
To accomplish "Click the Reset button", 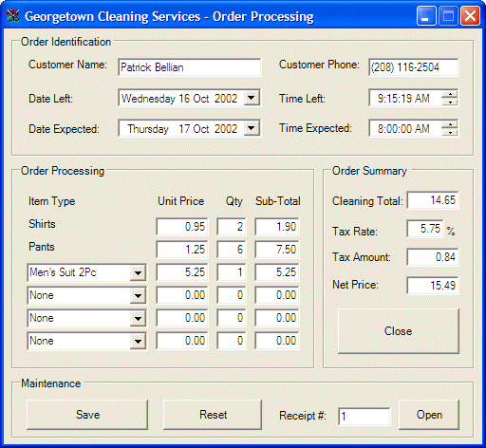I will pos(213,415).
